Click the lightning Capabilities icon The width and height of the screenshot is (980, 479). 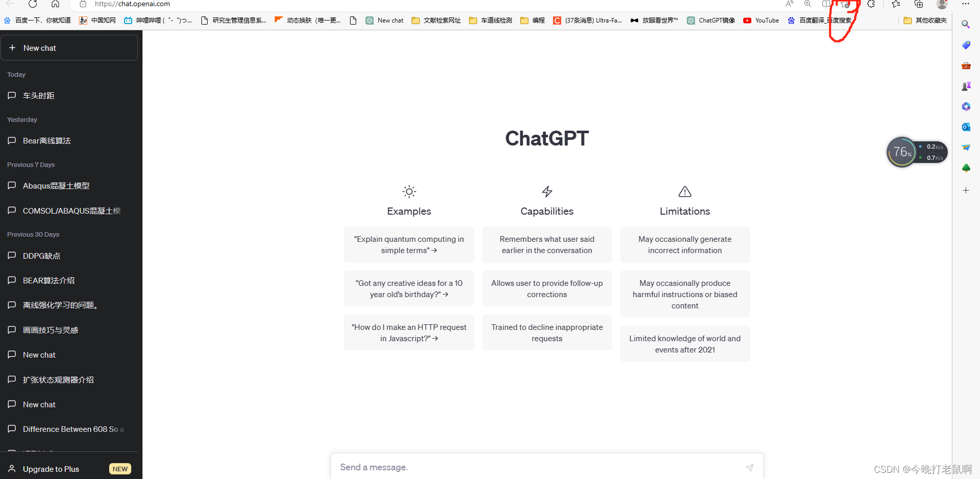[547, 192]
